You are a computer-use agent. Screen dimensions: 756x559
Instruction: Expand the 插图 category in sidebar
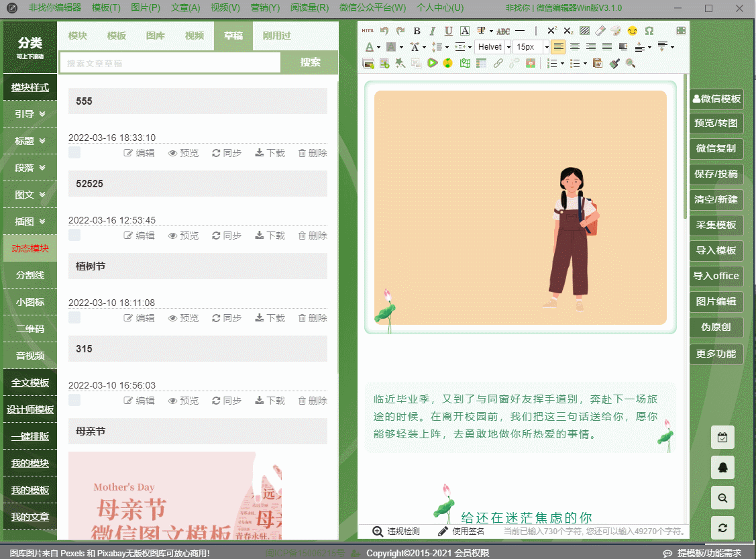[x=30, y=221]
